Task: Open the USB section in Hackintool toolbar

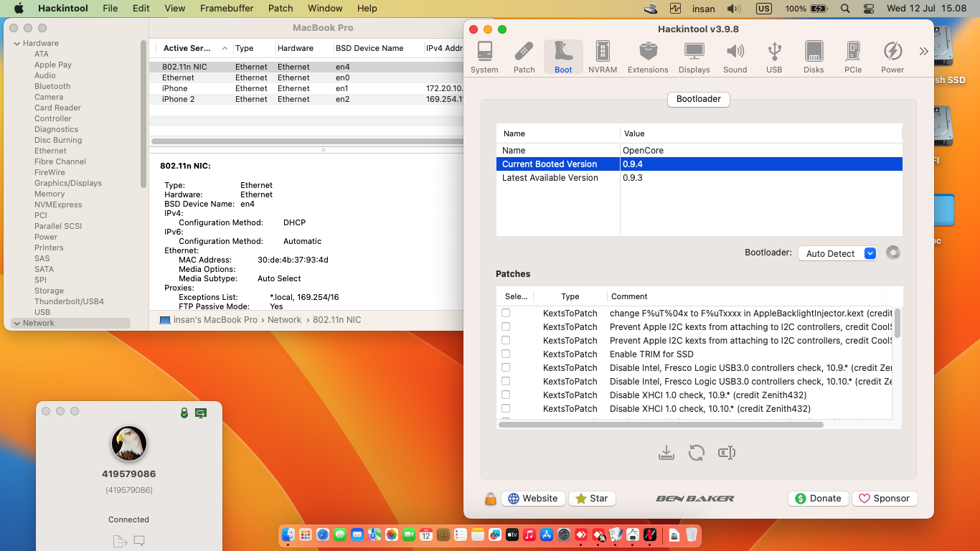Action: tap(774, 57)
